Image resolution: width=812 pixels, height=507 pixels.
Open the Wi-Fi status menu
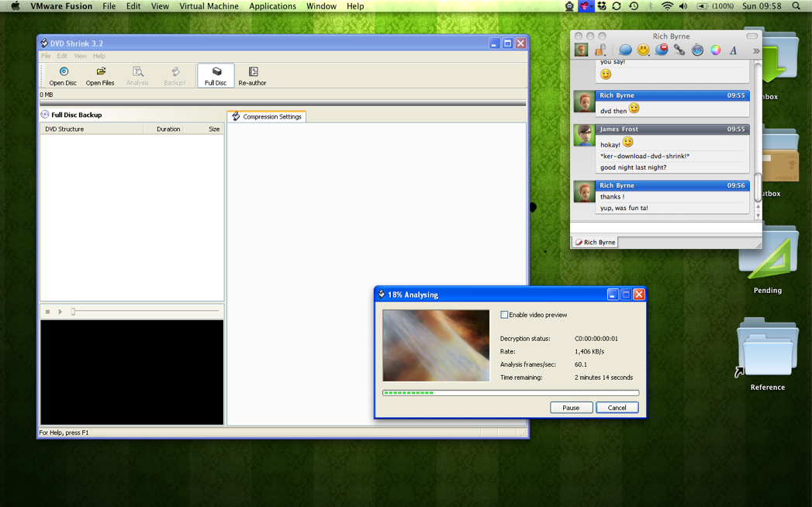pos(667,6)
